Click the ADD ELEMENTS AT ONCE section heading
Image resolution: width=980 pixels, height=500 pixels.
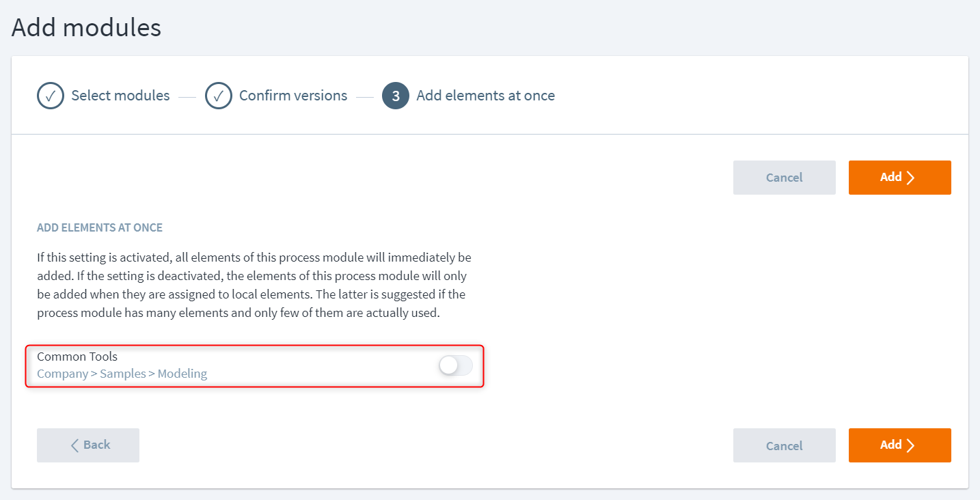click(x=100, y=227)
